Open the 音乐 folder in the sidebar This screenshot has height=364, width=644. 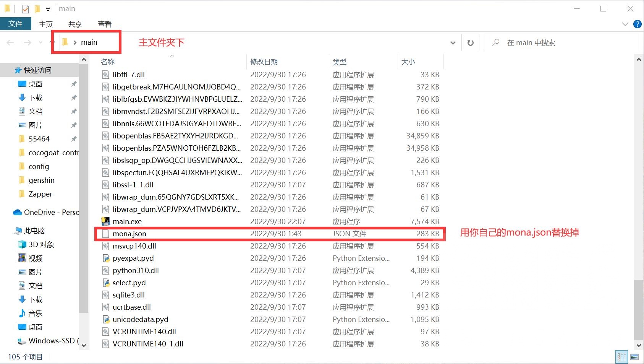(x=34, y=313)
